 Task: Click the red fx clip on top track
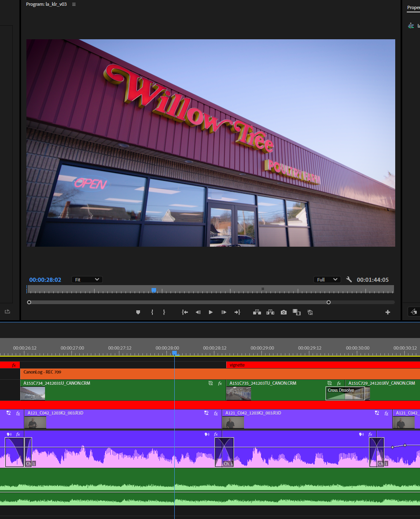[10, 365]
